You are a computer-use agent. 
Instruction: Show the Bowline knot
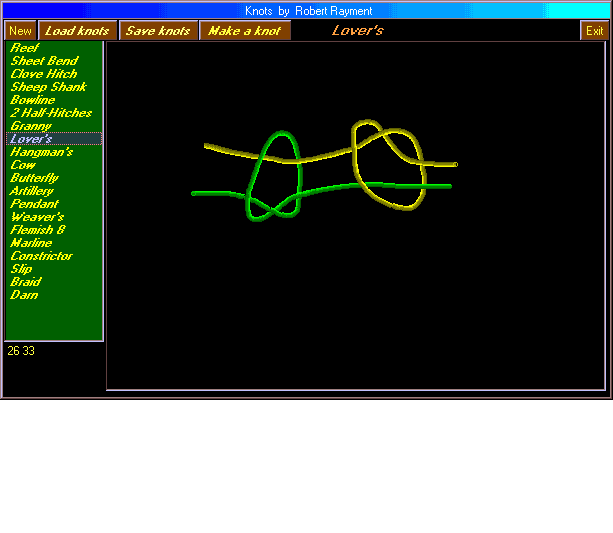pos(33,100)
